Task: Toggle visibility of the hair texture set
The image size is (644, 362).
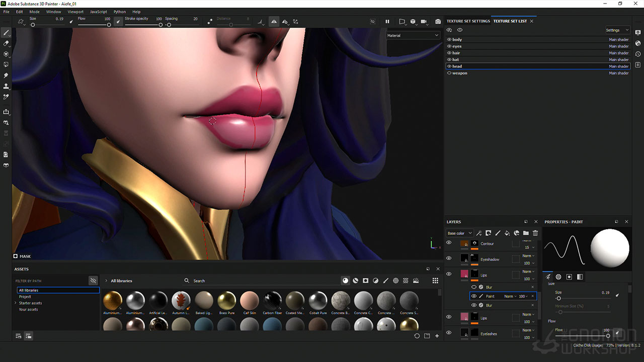Action: point(449,53)
